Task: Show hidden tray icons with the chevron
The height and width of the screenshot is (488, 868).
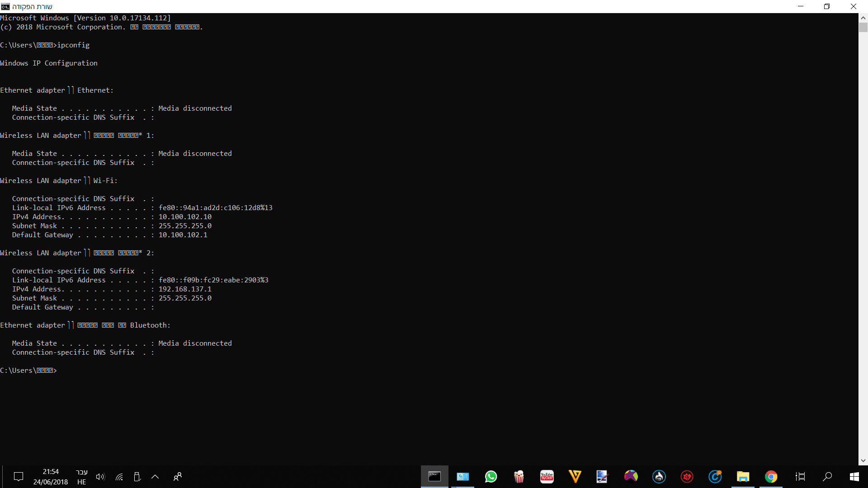Action: coord(155,477)
